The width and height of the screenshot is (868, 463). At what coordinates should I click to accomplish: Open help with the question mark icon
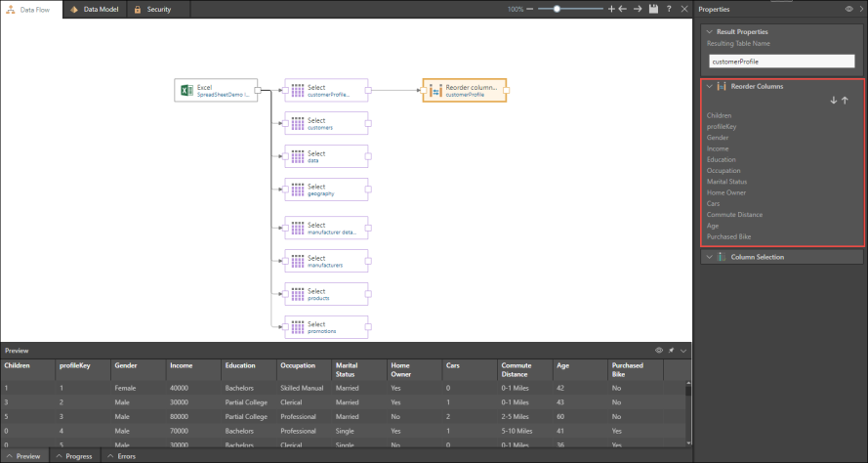[669, 9]
